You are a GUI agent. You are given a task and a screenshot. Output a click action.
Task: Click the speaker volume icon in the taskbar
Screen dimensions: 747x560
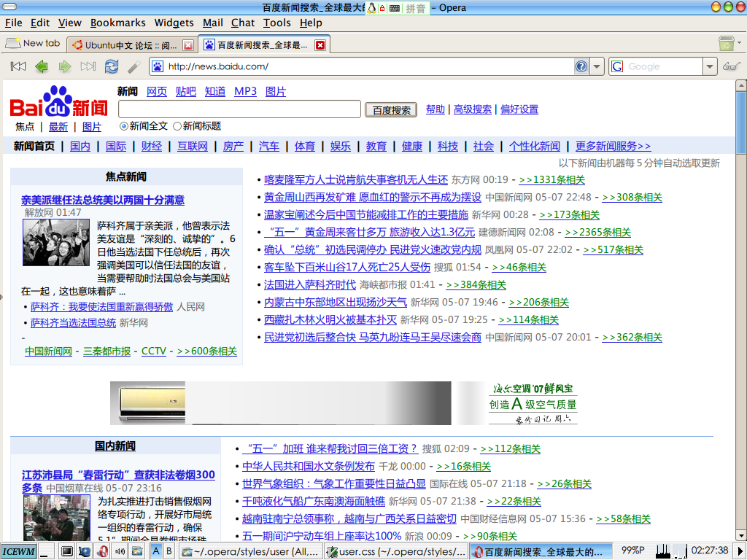pos(120,552)
